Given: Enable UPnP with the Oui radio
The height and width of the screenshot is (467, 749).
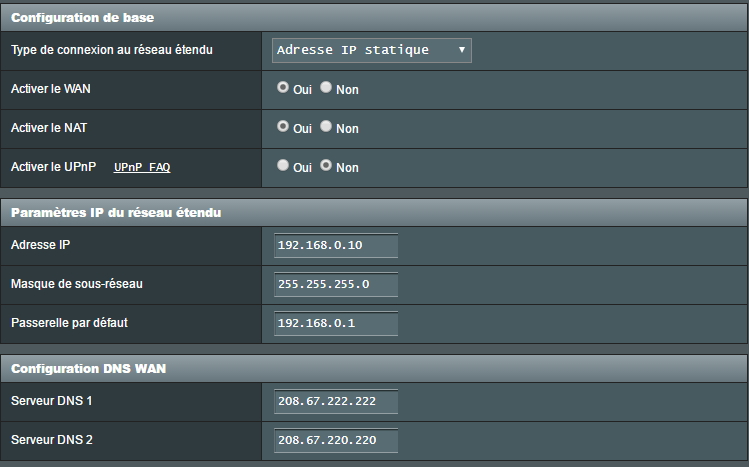Looking at the screenshot, I should coord(283,165).
